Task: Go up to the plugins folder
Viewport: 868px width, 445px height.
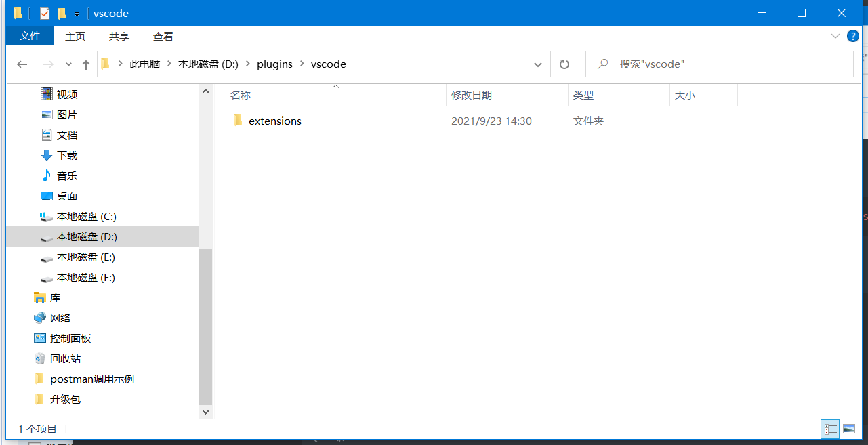Action: tap(85, 64)
